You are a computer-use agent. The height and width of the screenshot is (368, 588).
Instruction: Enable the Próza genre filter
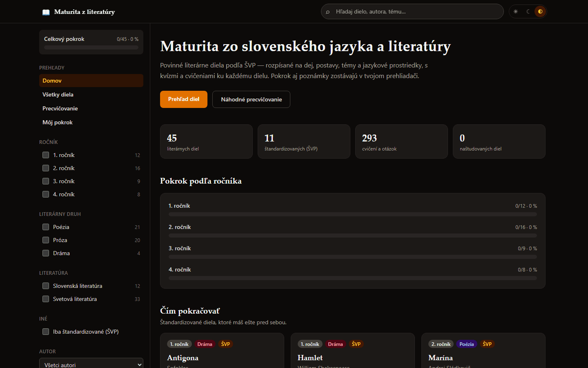(46, 240)
